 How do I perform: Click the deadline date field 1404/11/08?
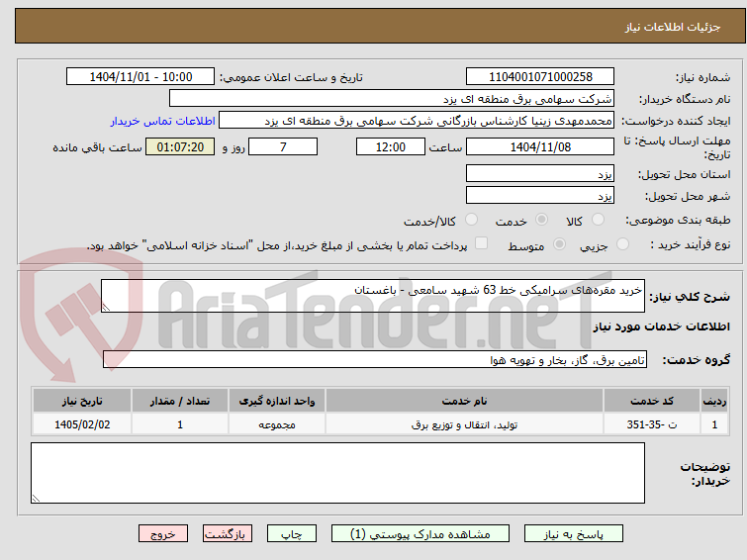click(540, 146)
